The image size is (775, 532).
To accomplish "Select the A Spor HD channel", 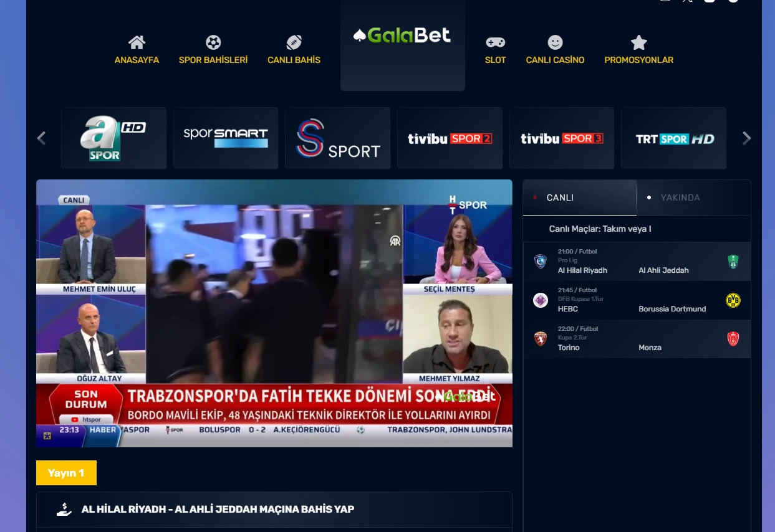I will [x=113, y=138].
